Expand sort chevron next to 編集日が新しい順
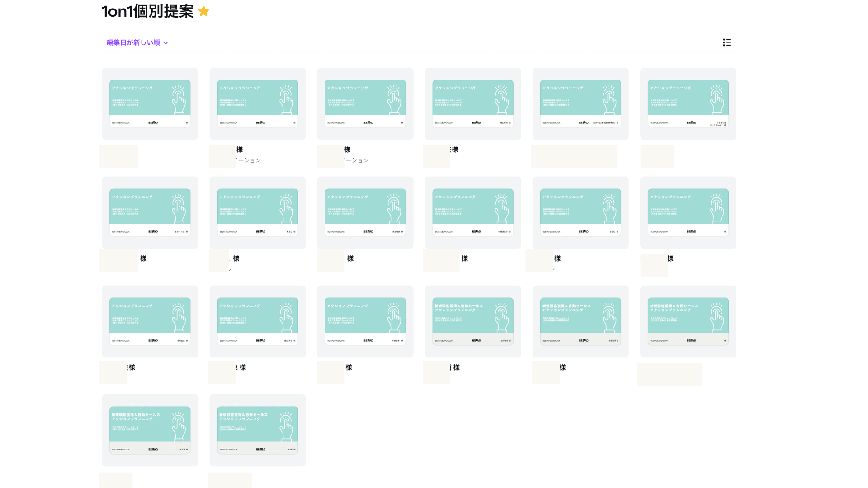 coord(166,43)
